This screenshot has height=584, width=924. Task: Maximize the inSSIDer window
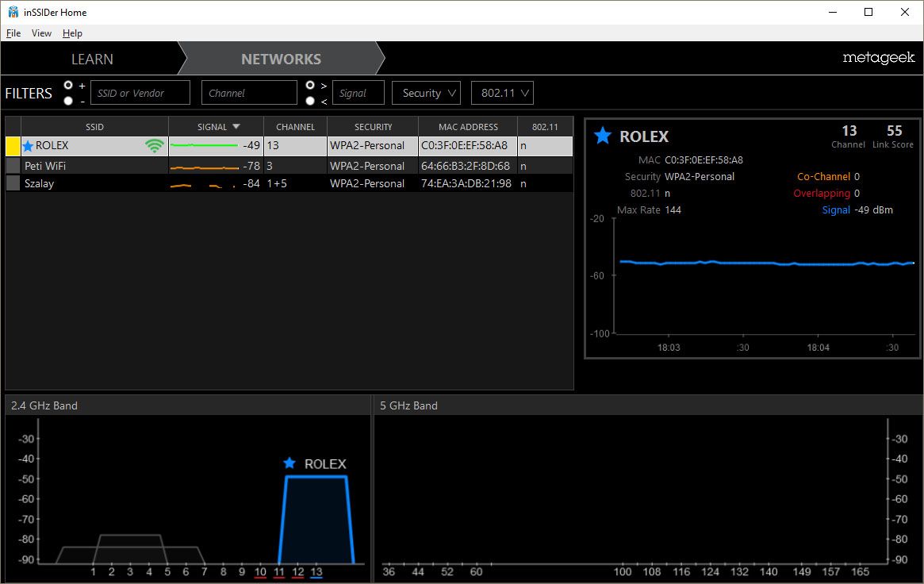(x=868, y=12)
